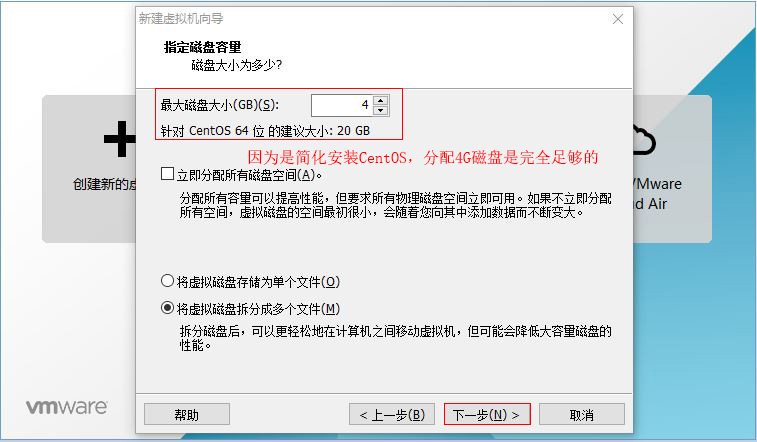Select split virtual disk into multiple files
757x442 pixels.
tap(168, 308)
